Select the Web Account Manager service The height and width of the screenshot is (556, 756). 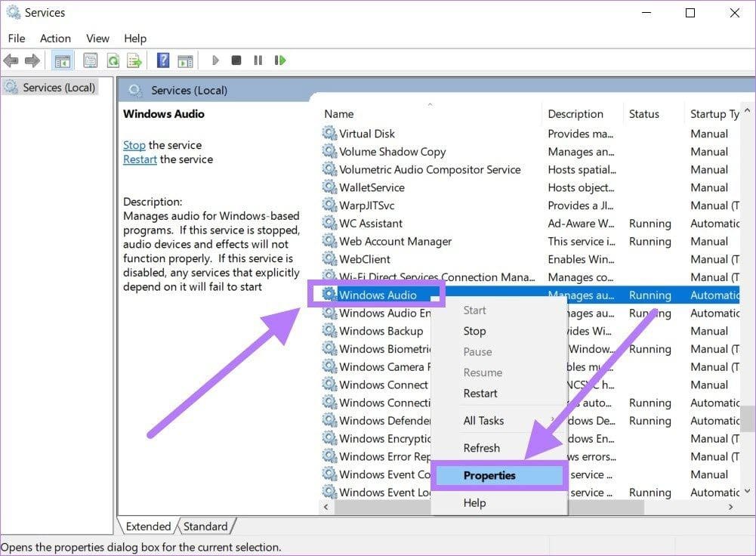[x=395, y=241]
